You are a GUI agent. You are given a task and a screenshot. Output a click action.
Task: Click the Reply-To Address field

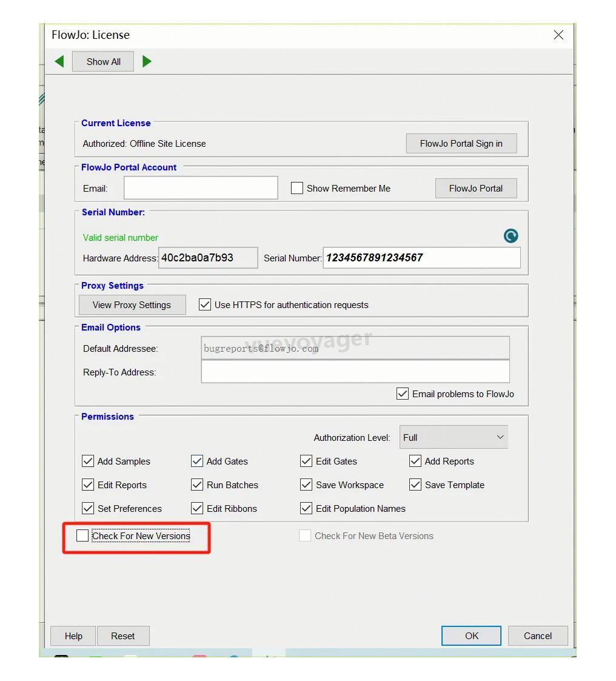355,372
